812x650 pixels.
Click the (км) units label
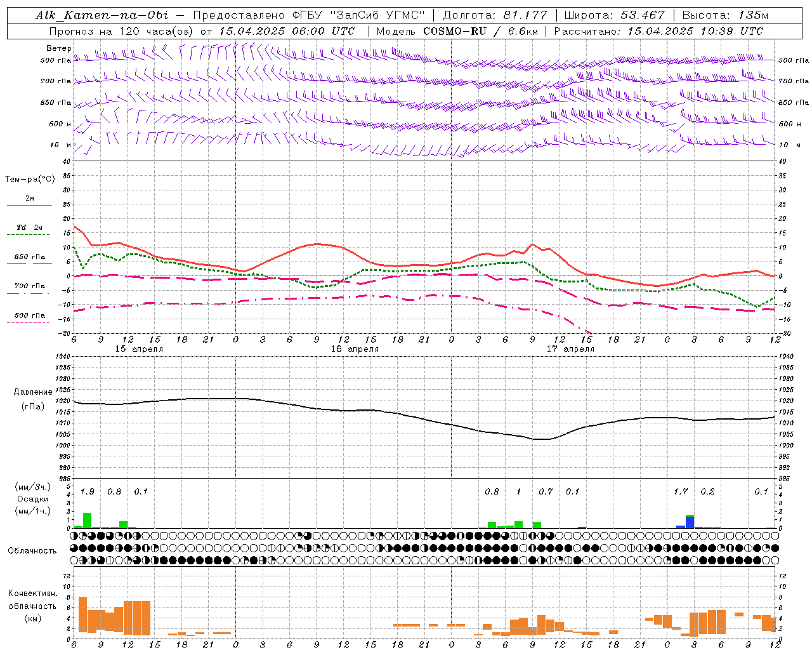click(x=32, y=618)
